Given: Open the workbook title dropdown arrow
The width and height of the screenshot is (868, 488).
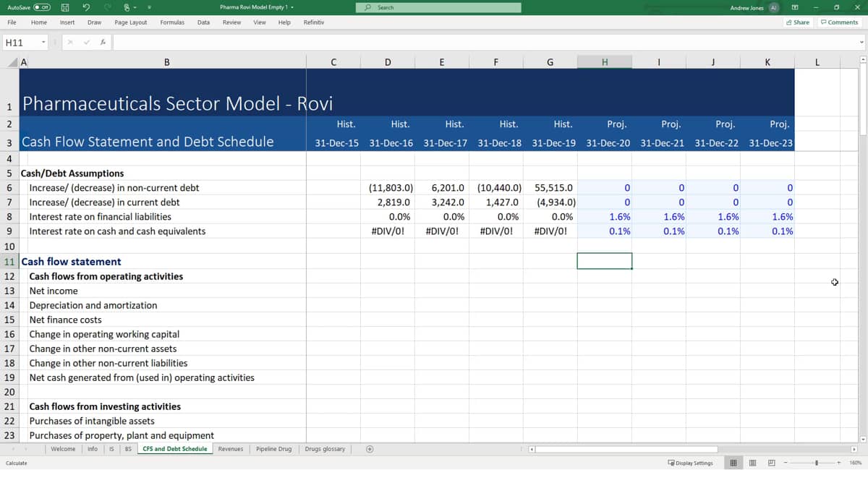Looking at the screenshot, I should click(292, 7).
